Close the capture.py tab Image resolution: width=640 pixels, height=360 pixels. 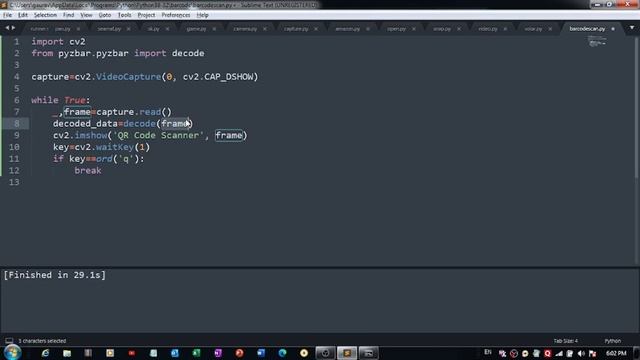tap(316, 29)
